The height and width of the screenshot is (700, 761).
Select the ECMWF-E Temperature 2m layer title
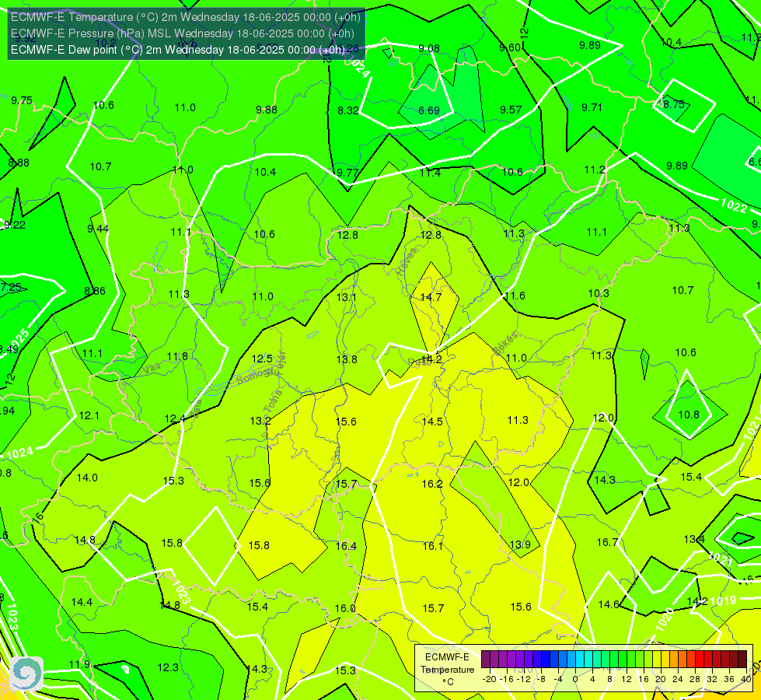tap(186, 17)
